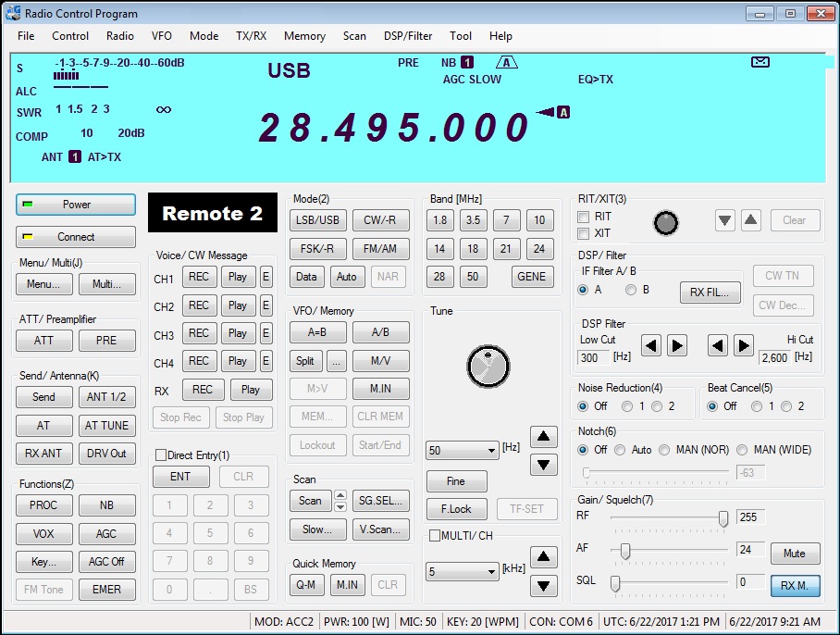The height and width of the screenshot is (635, 840).
Task: Open the TX/RX menu
Action: pyautogui.click(x=252, y=36)
